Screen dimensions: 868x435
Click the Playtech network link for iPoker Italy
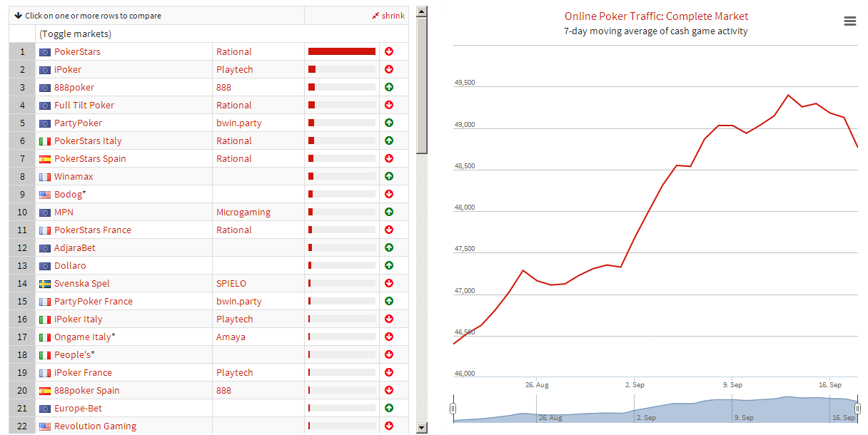click(x=235, y=319)
